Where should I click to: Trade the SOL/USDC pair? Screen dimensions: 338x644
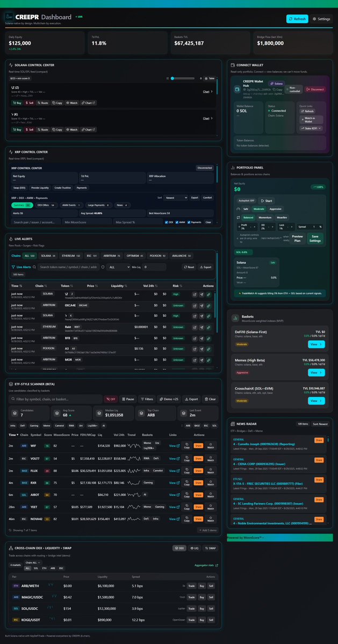(191, 609)
